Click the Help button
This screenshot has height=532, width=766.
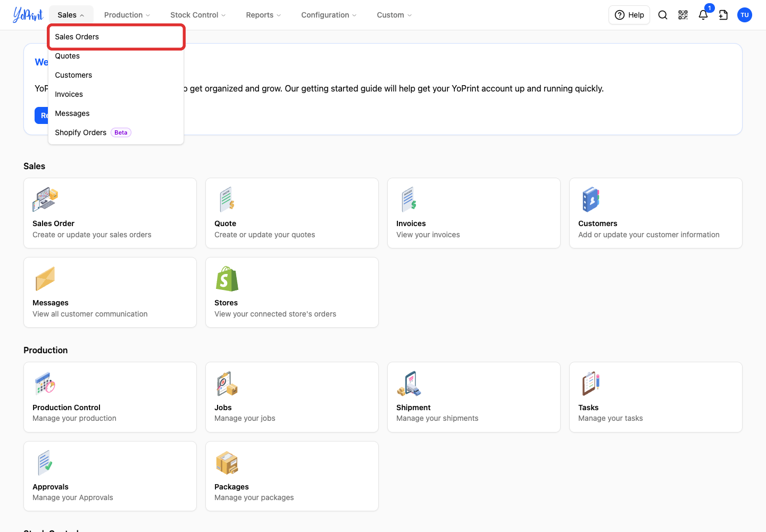click(629, 15)
